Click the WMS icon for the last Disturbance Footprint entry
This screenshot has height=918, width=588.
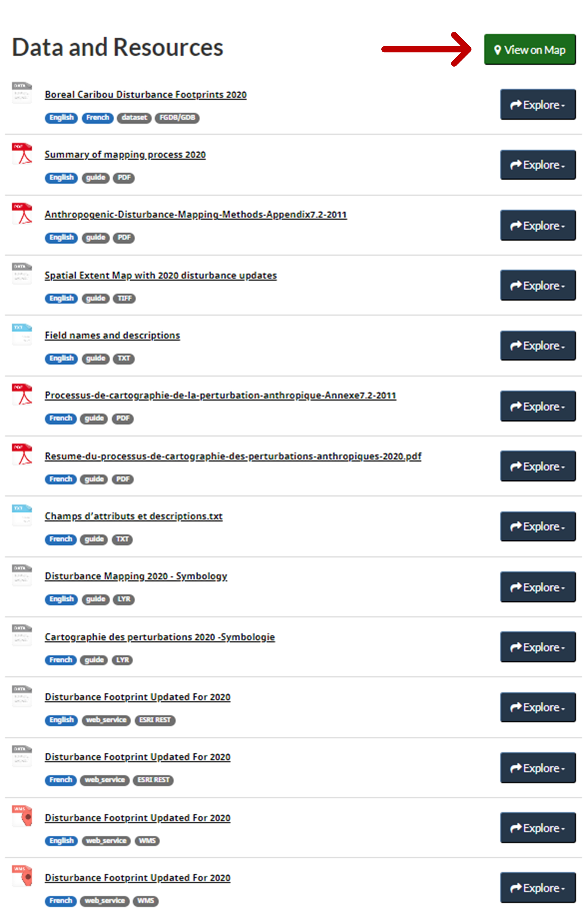(22, 876)
